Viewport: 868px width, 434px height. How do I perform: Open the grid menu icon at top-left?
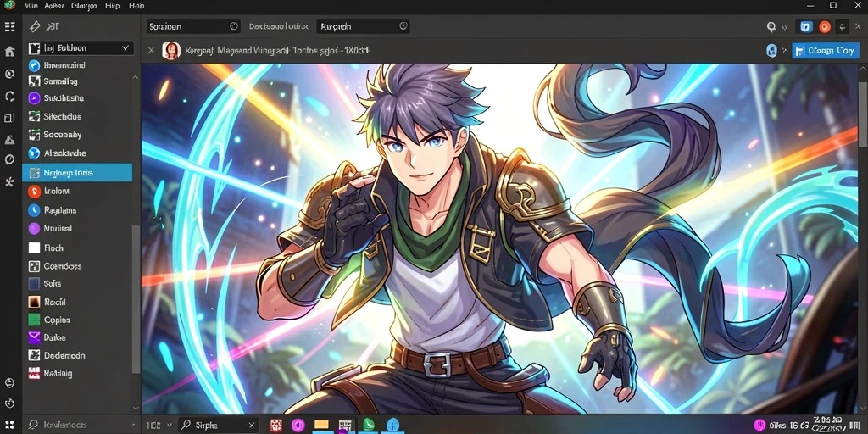click(9, 26)
